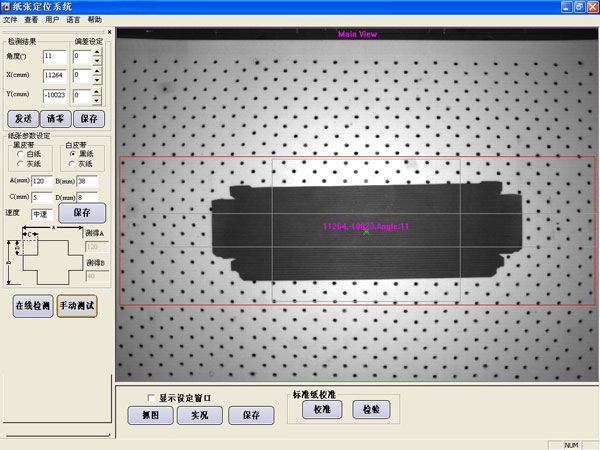Click the 在线检测 button
This screenshot has height=450, width=600.
[x=33, y=306]
